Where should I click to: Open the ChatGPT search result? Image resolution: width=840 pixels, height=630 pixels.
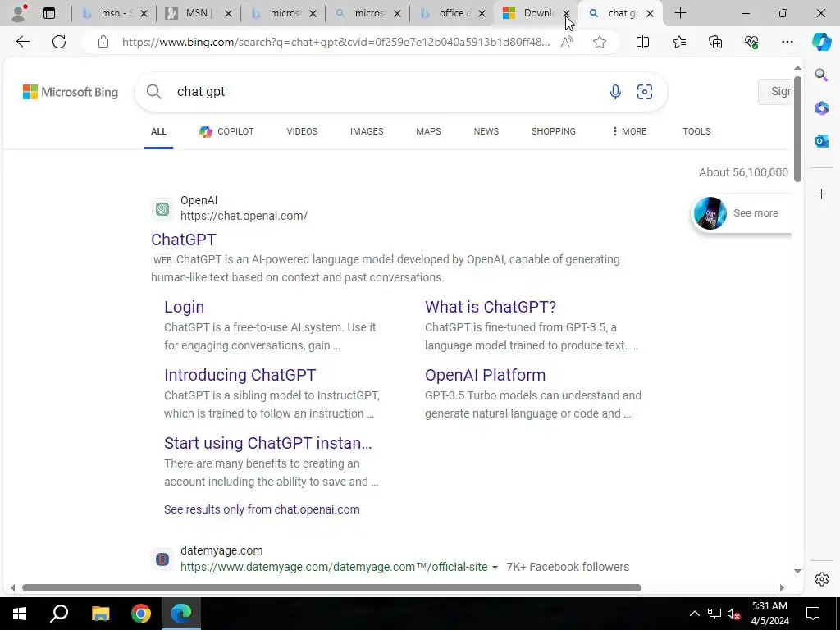coord(184,240)
